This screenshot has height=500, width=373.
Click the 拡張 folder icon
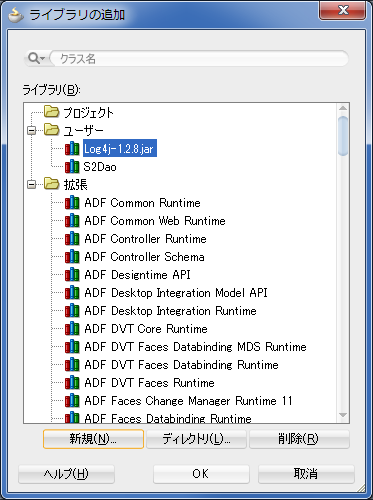[52, 184]
